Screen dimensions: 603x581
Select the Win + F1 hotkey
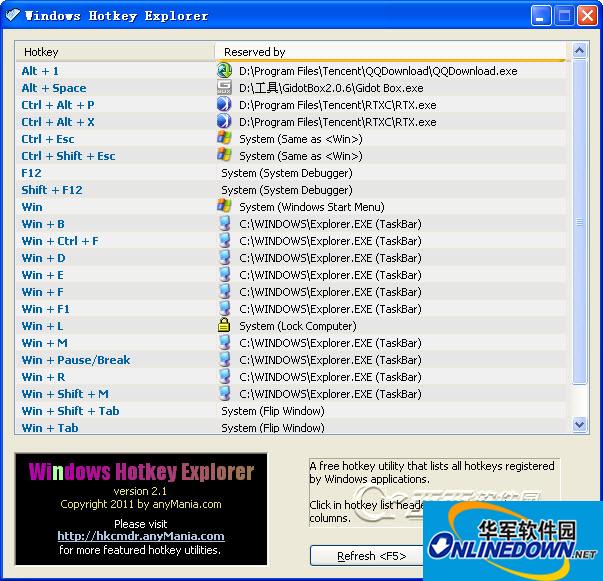tap(46, 308)
